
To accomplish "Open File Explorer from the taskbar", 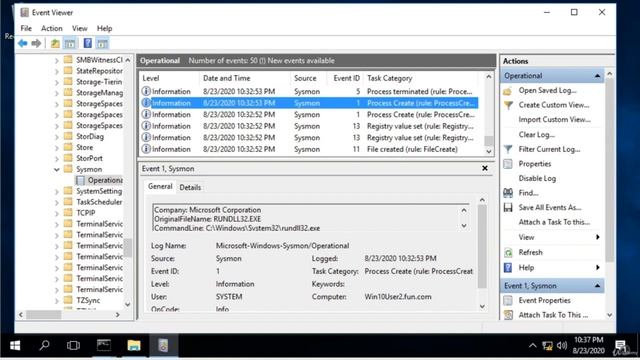I will coord(133,346).
